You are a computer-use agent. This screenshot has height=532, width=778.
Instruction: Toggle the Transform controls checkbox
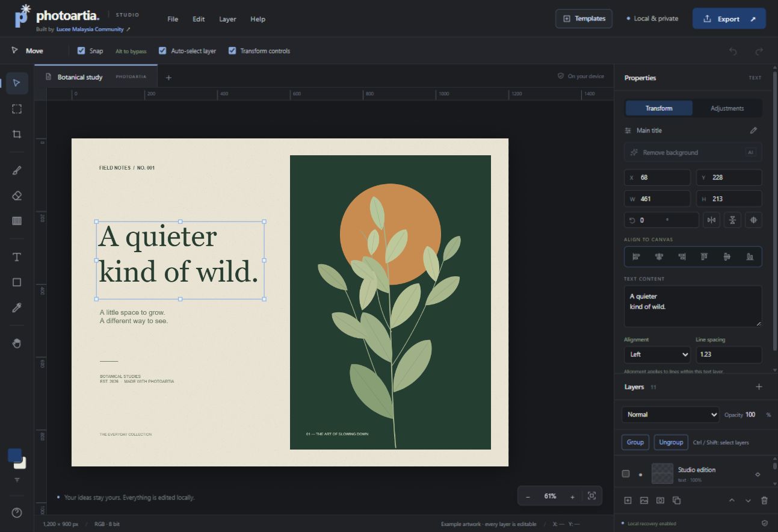pos(232,51)
